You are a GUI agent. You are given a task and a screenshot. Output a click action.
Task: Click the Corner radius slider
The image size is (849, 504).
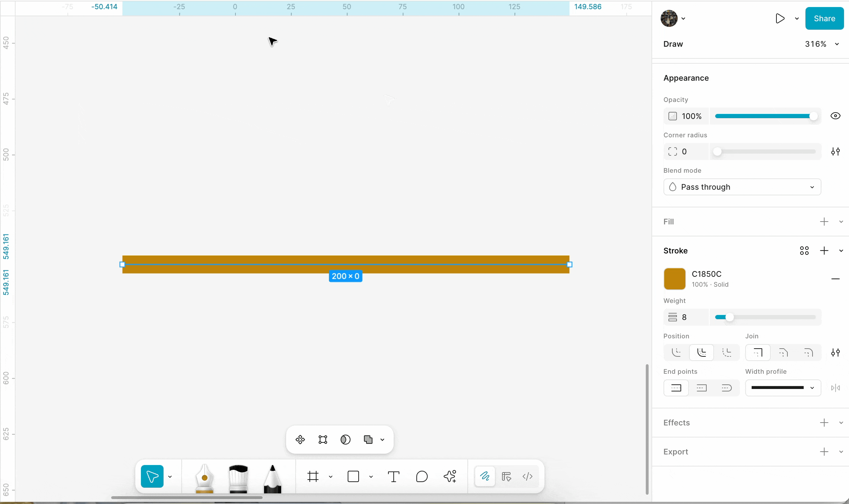(765, 151)
